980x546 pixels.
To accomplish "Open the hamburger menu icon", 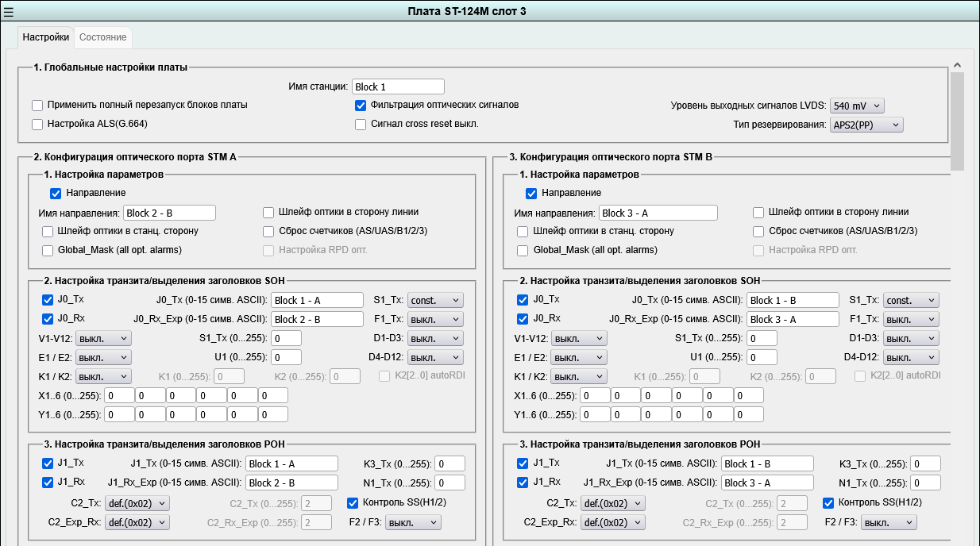I will coord(9,11).
